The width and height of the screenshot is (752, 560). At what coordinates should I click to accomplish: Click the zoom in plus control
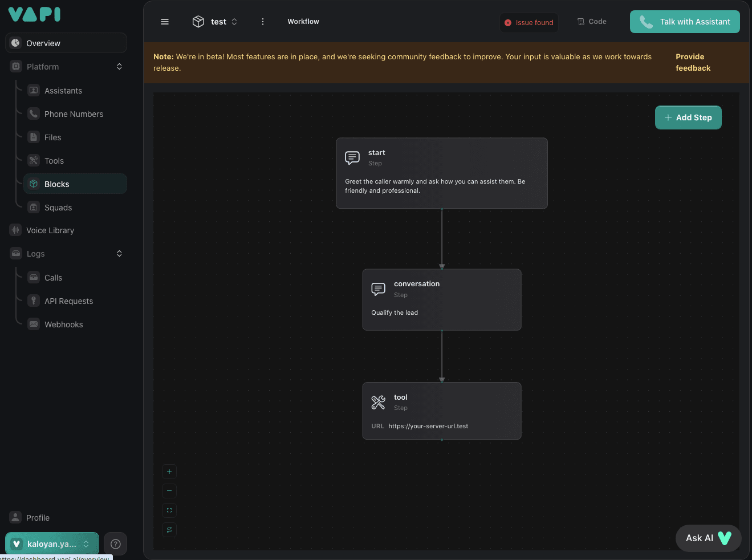(169, 472)
